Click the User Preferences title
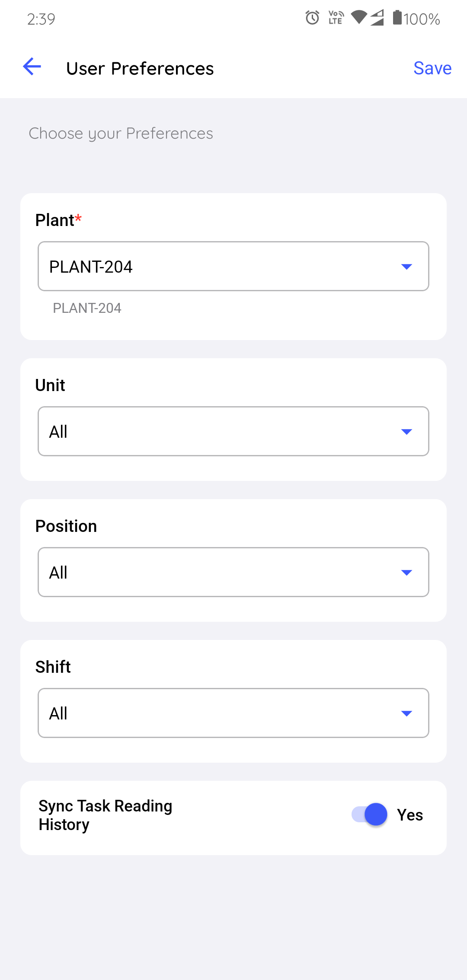The image size is (467, 980). pyautogui.click(x=140, y=69)
